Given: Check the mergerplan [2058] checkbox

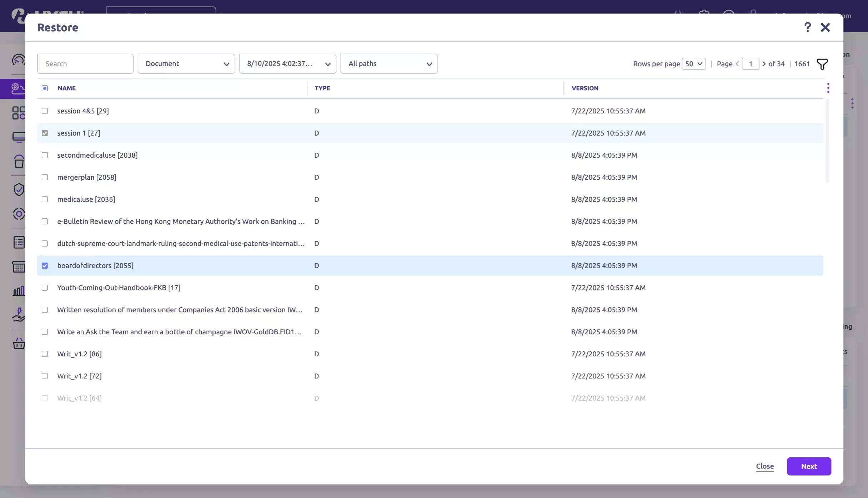Looking at the screenshot, I should pos(45,177).
